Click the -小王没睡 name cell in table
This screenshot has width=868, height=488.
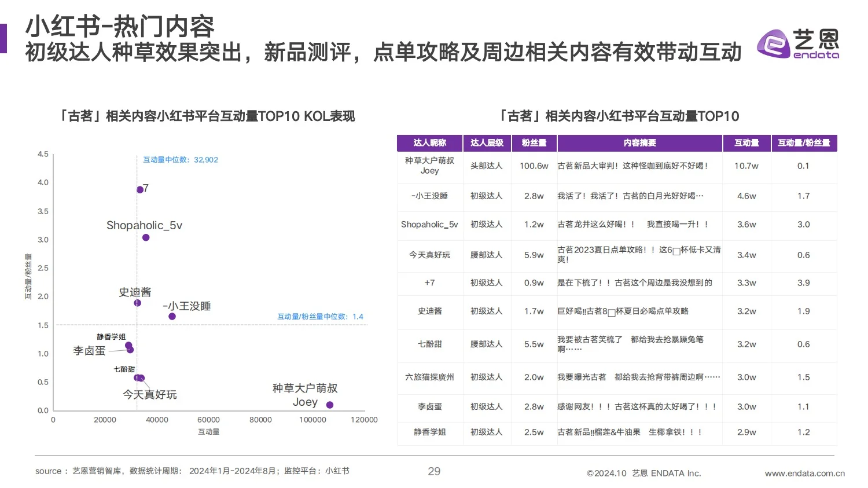pyautogui.click(x=429, y=196)
